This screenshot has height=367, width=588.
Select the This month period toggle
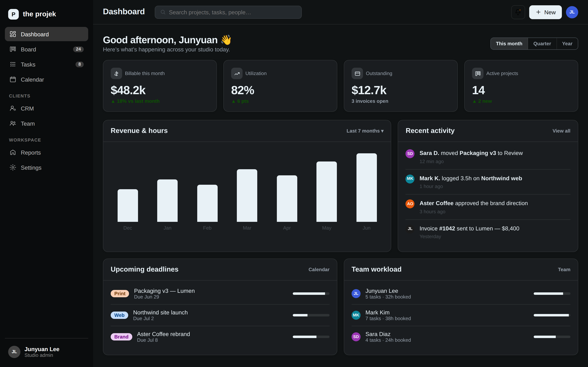(x=509, y=44)
